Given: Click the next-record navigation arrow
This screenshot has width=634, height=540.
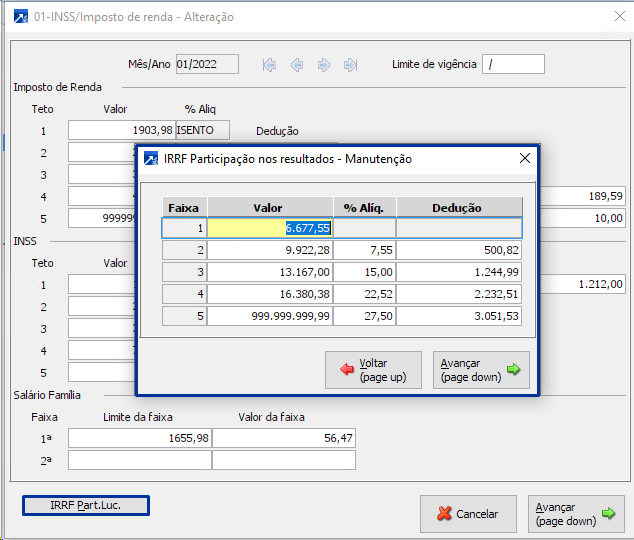Looking at the screenshot, I should tap(324, 65).
